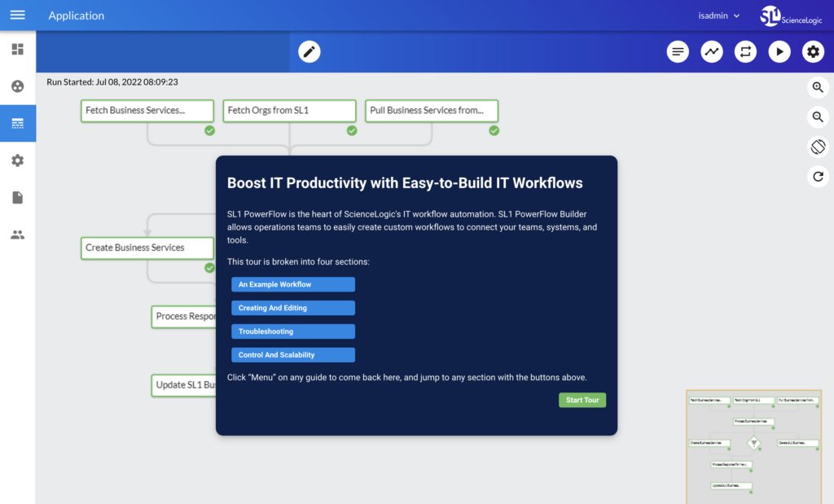Open the step logs lines icon
The height and width of the screenshot is (504, 834).
tap(678, 51)
